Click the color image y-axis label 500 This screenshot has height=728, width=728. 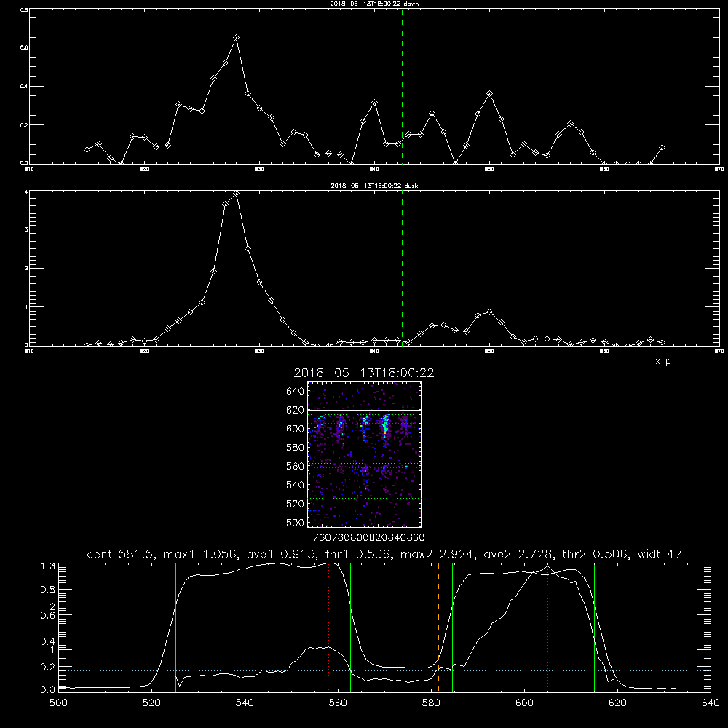pos(296,523)
